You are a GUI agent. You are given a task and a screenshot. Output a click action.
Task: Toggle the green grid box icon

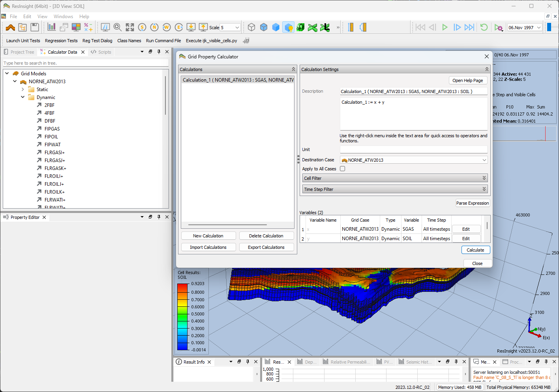300,27
